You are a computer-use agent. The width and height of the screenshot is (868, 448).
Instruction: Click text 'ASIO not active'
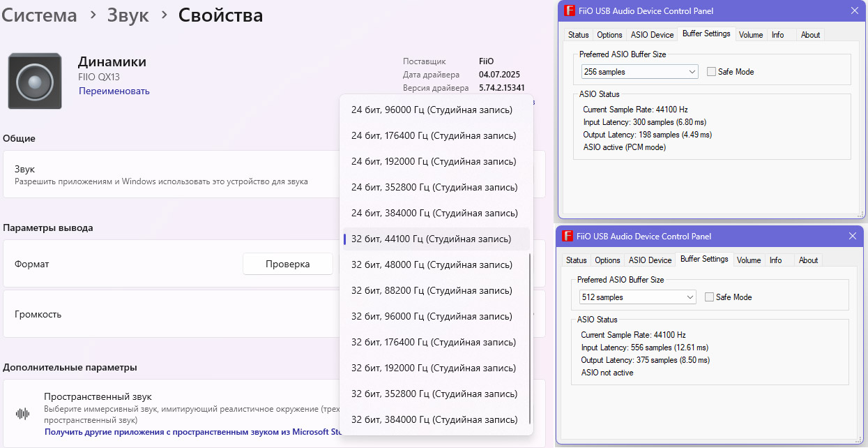tap(607, 373)
